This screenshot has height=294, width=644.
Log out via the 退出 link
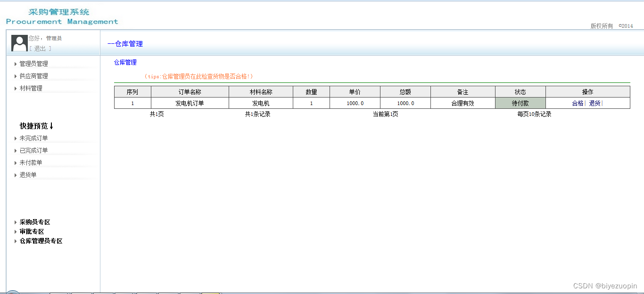[x=40, y=49]
